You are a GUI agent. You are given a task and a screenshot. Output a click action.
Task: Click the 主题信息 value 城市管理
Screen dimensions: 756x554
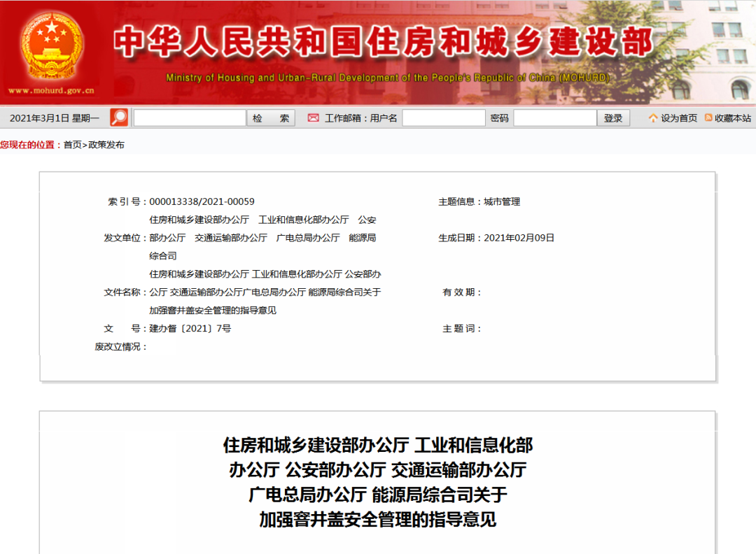[x=502, y=202]
